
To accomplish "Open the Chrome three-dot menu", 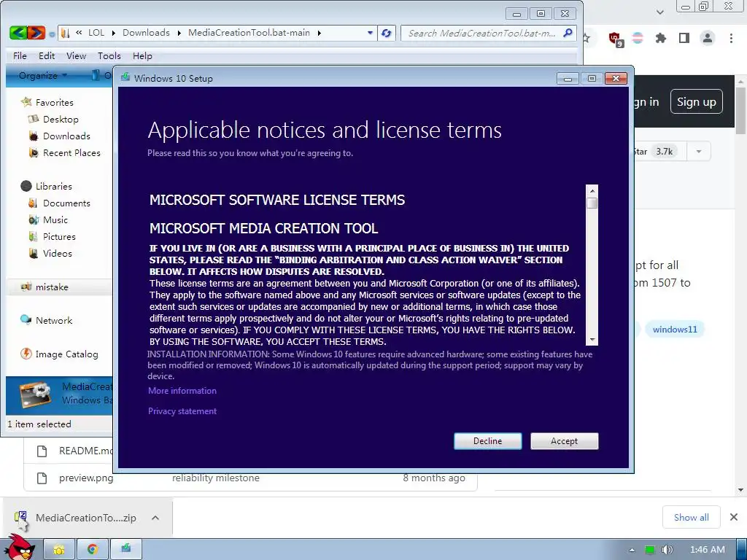I will (731, 38).
